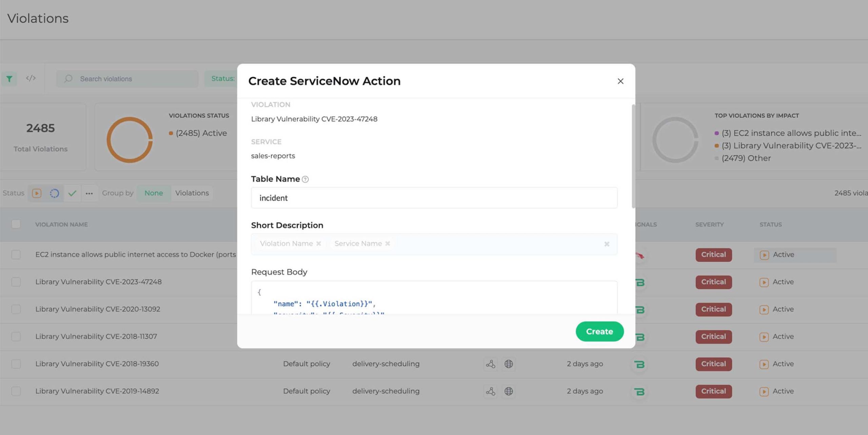Screen dimensions: 868x435
Task: Open Library Vulnerability CVE-2018-19360 violation
Action: pos(97,364)
